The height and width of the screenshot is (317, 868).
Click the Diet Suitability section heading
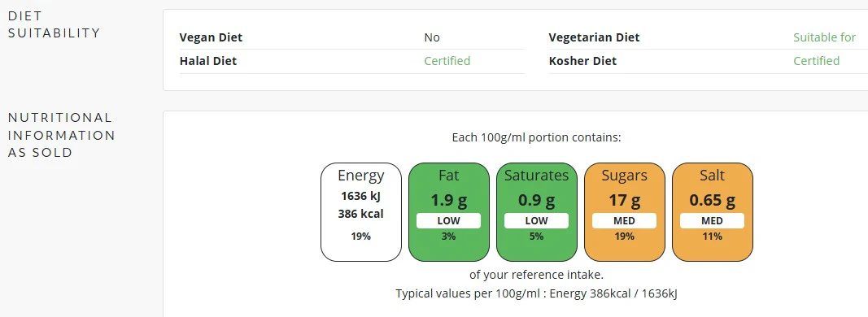(x=55, y=24)
